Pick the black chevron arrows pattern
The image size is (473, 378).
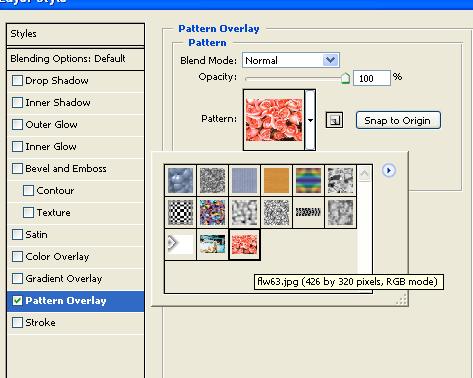[308, 212]
